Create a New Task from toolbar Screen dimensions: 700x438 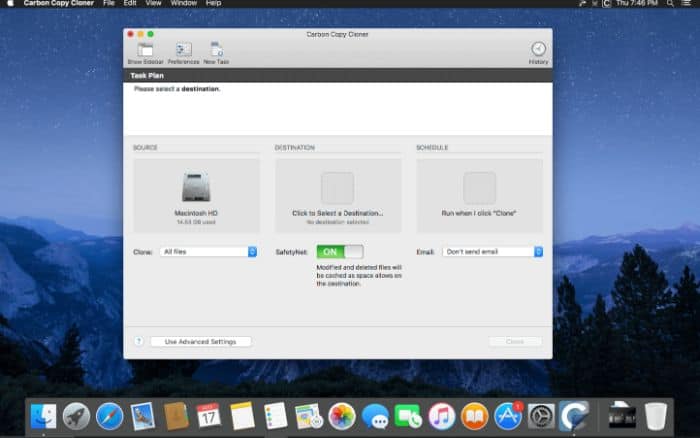click(217, 53)
